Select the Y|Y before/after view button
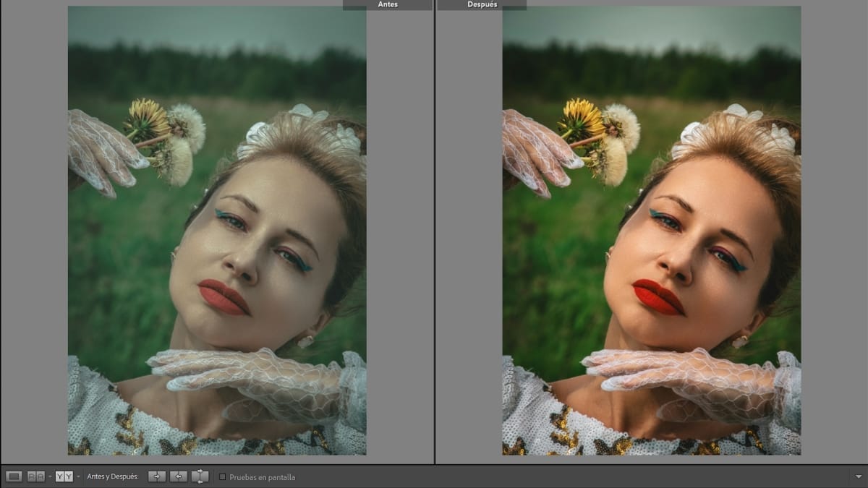The width and height of the screenshot is (868, 488). pyautogui.click(x=64, y=476)
